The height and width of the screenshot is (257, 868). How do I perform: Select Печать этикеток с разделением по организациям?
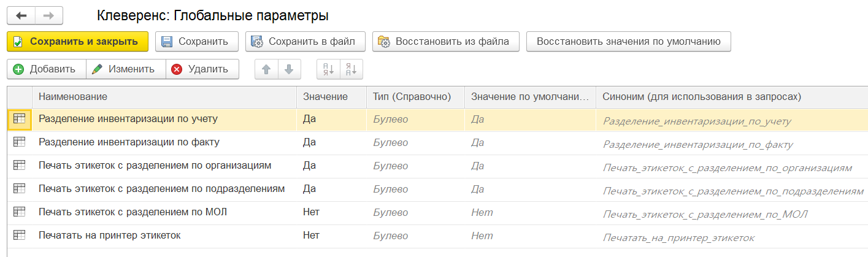click(x=155, y=166)
